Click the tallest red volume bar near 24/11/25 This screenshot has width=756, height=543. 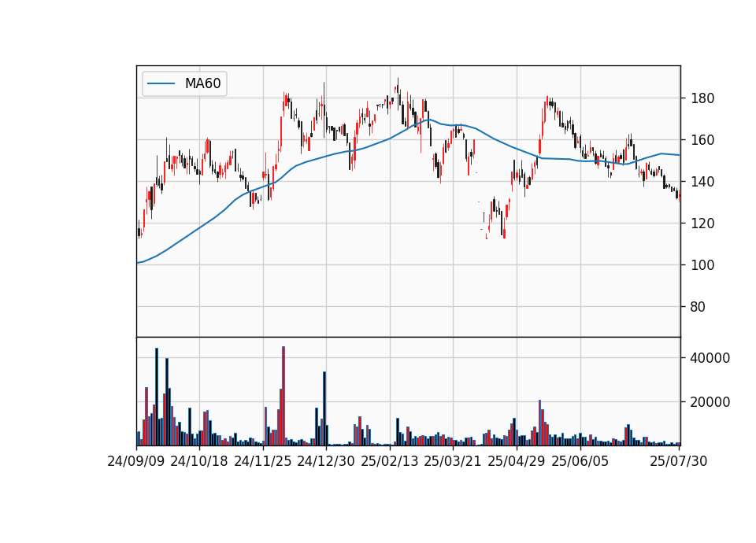[283, 396]
